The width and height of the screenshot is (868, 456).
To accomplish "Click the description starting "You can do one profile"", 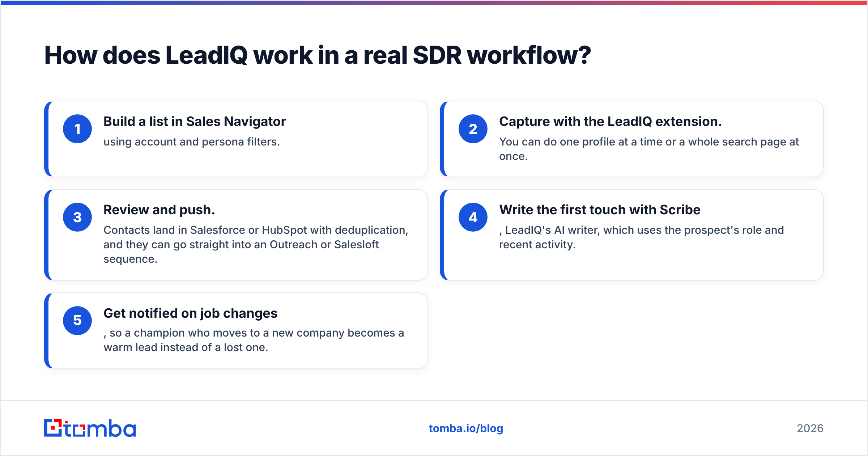I will [x=649, y=149].
